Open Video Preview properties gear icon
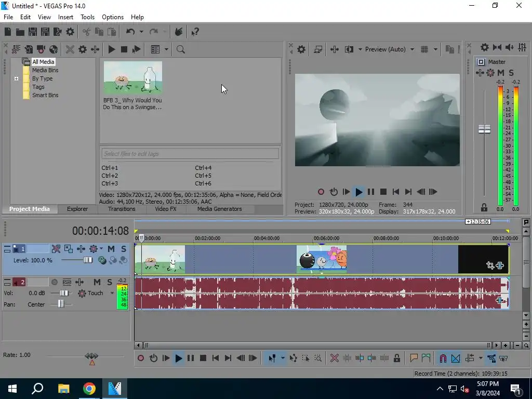The height and width of the screenshot is (399, 532). (301, 49)
